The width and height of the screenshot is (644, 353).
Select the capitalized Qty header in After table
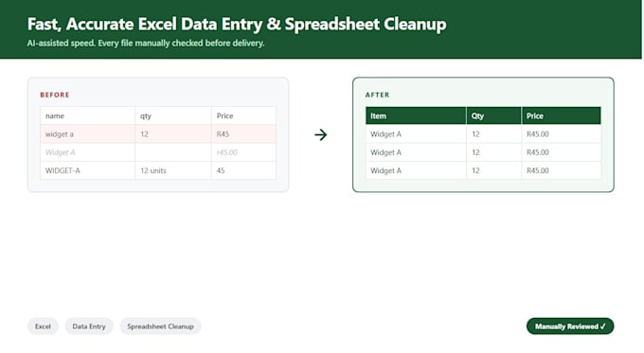[x=494, y=115]
